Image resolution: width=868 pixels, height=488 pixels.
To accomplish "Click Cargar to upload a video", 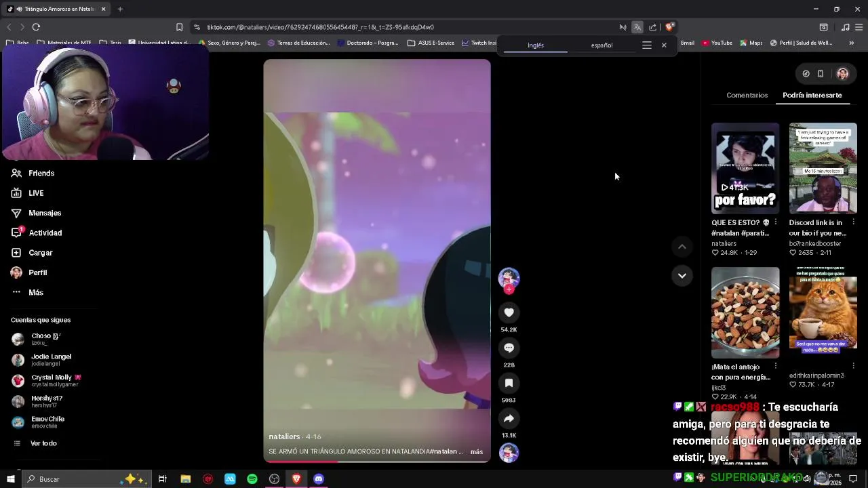I will (x=31, y=253).
